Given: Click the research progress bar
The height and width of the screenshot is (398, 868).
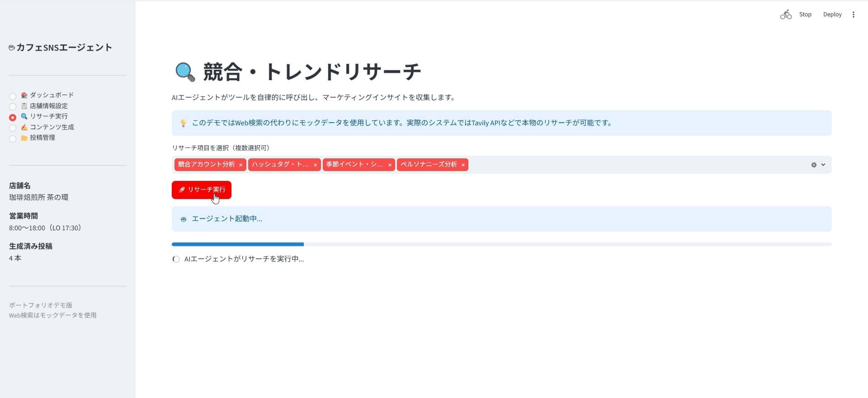Looking at the screenshot, I should coord(502,244).
